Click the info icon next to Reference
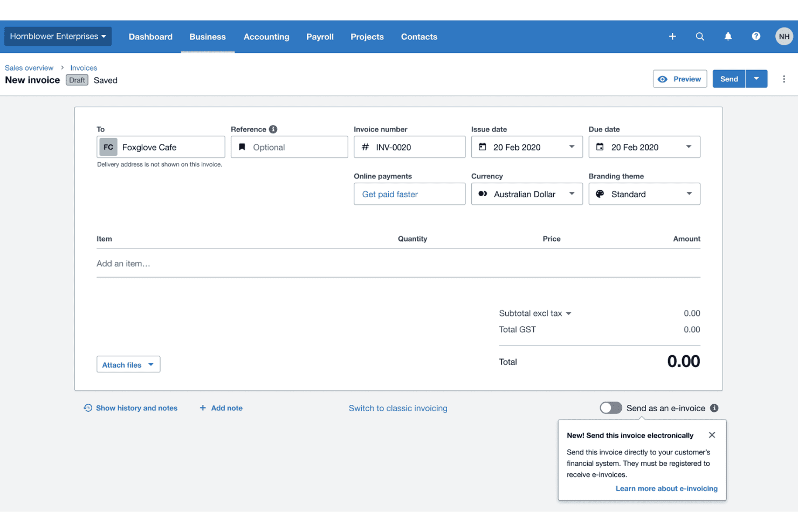798x532 pixels. (273, 129)
